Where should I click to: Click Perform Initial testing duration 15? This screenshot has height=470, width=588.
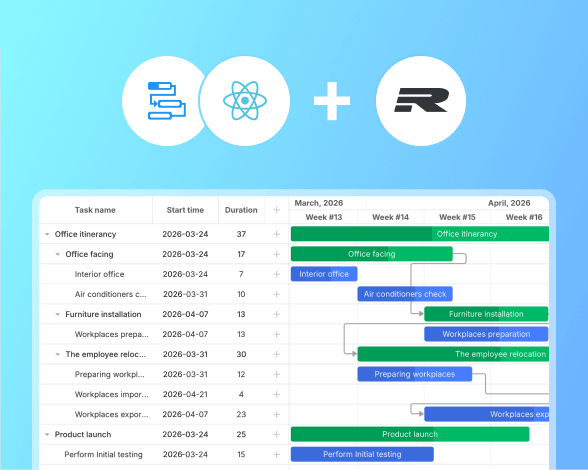241,455
